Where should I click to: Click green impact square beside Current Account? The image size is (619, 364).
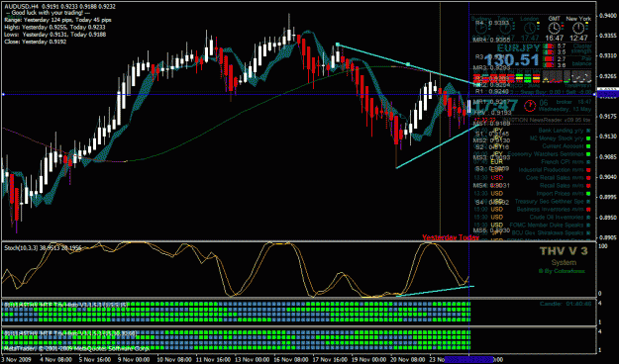click(x=588, y=146)
